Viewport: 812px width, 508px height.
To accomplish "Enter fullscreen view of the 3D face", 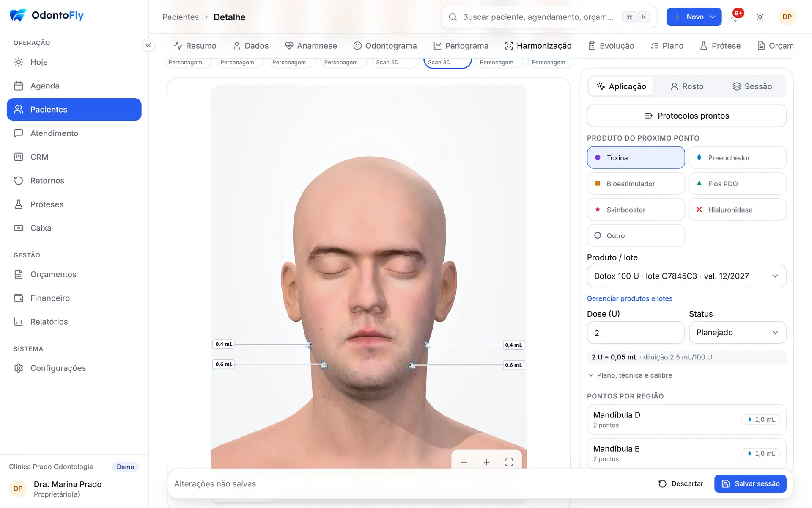I will pyautogui.click(x=509, y=462).
